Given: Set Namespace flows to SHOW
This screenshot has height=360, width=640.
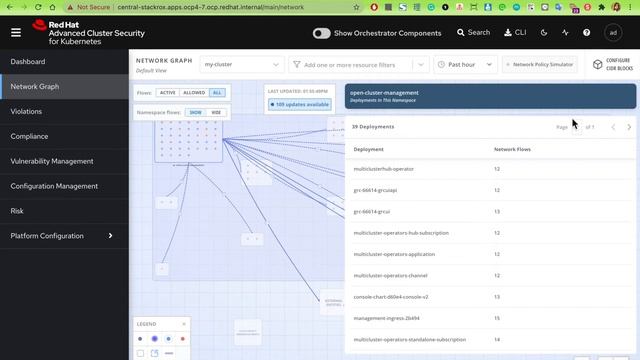Looking at the screenshot, I should click(x=196, y=112).
